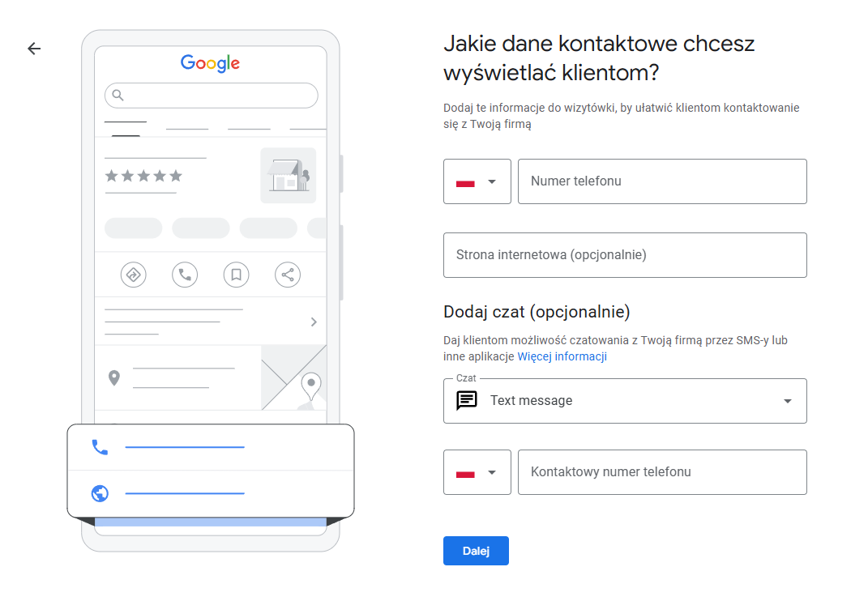Click the bookmark icon in phone preview
Viewport: 868px width, 601px height.
coord(236,275)
